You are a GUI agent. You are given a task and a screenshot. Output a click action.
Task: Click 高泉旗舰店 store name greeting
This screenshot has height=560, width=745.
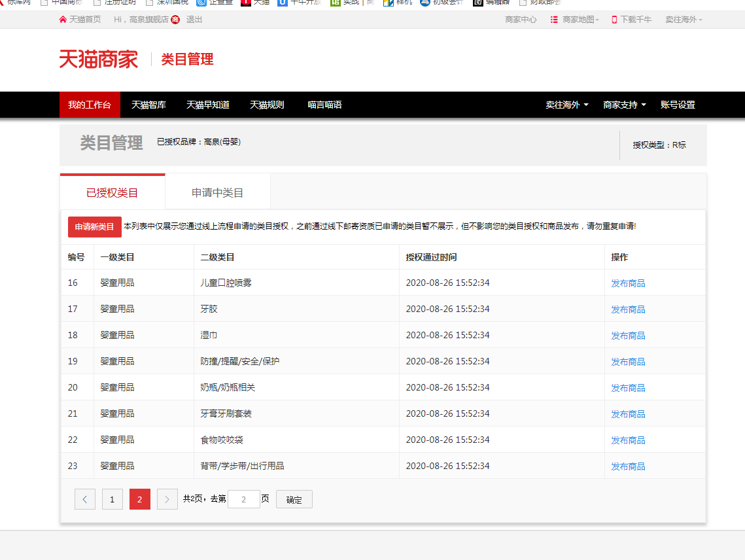coord(148,20)
